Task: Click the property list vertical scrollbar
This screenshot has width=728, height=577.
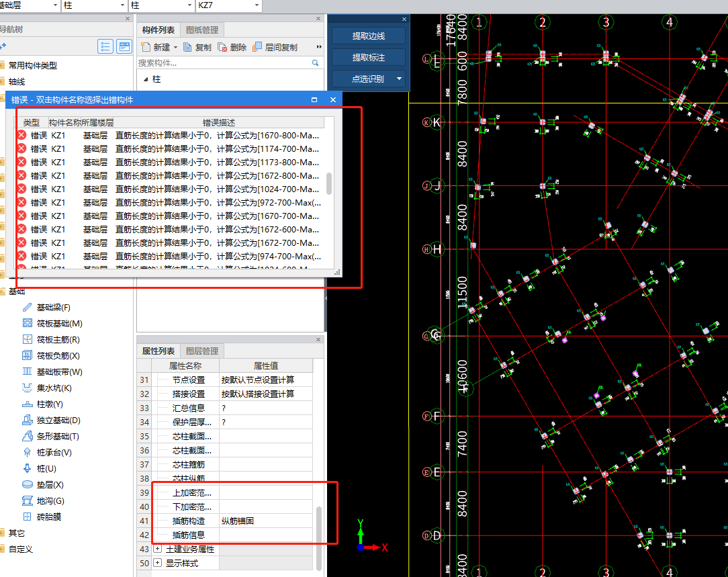Action: click(319, 539)
